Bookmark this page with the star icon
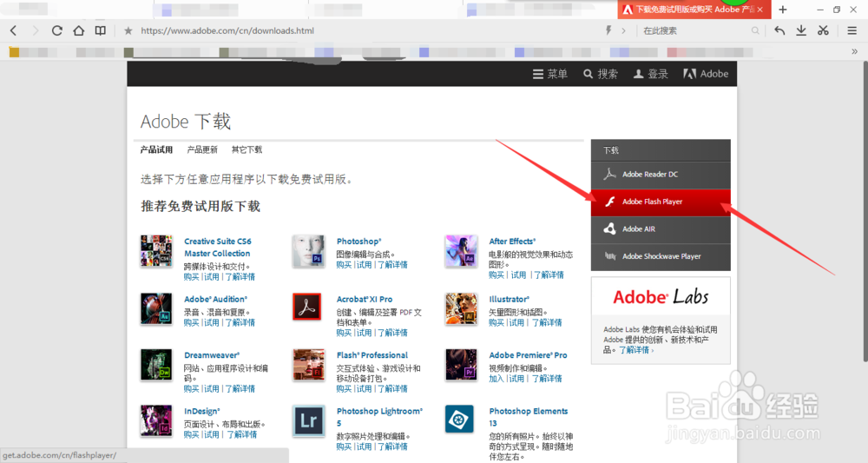The width and height of the screenshot is (868, 463). pos(128,31)
